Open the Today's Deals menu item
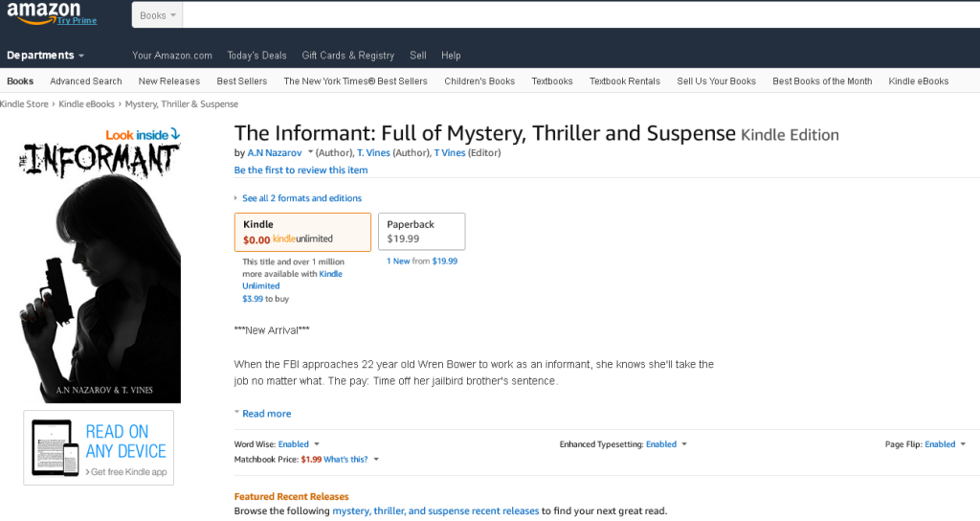This screenshot has height=521, width=980. 256,55
